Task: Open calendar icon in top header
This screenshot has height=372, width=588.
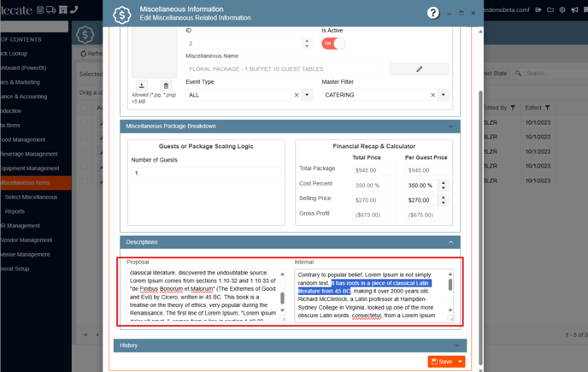Action: click(40, 9)
